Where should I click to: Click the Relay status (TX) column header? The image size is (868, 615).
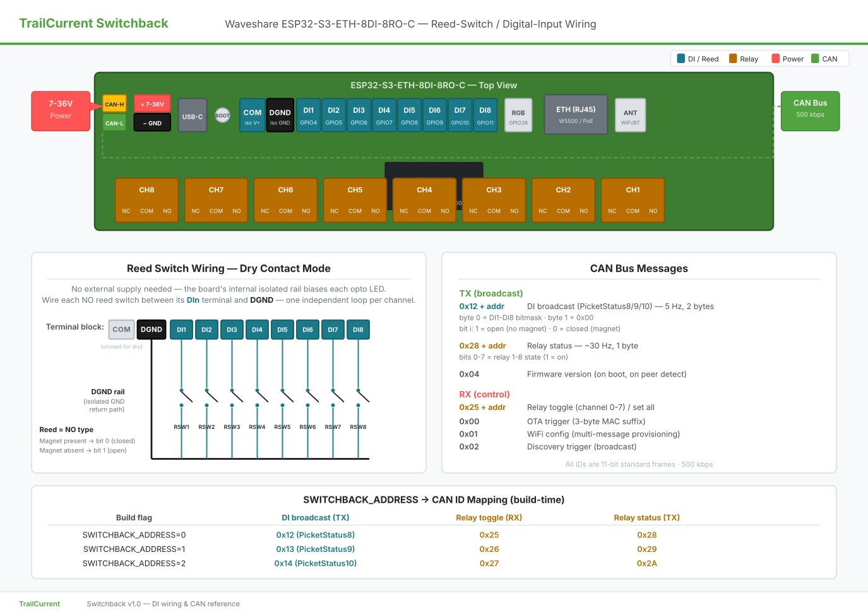(647, 518)
